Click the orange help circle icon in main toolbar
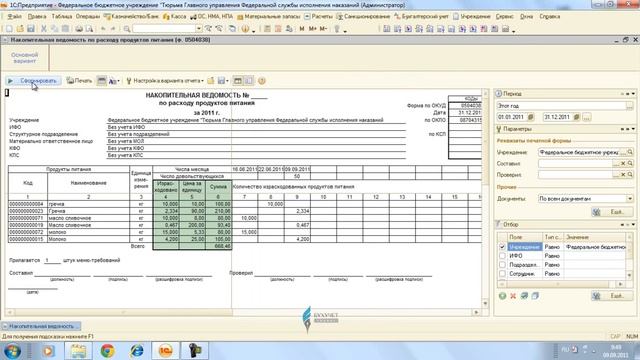 (245, 29)
